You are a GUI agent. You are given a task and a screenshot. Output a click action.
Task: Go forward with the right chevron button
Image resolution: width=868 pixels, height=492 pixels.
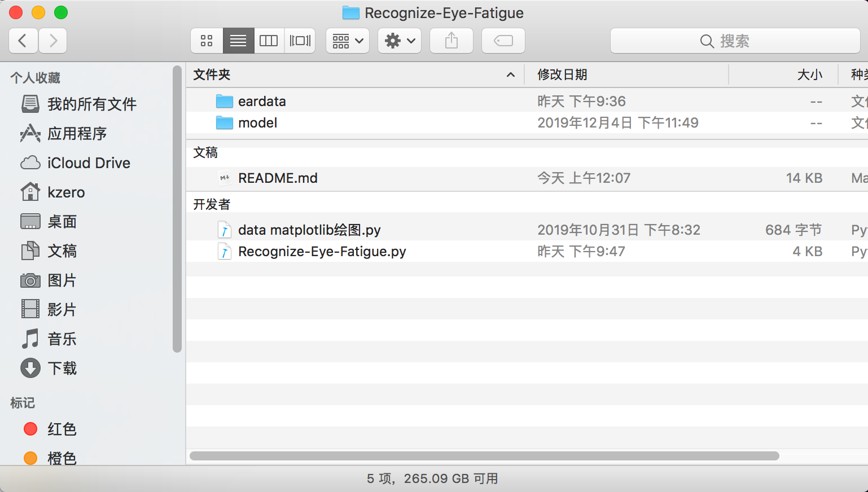pos(53,41)
